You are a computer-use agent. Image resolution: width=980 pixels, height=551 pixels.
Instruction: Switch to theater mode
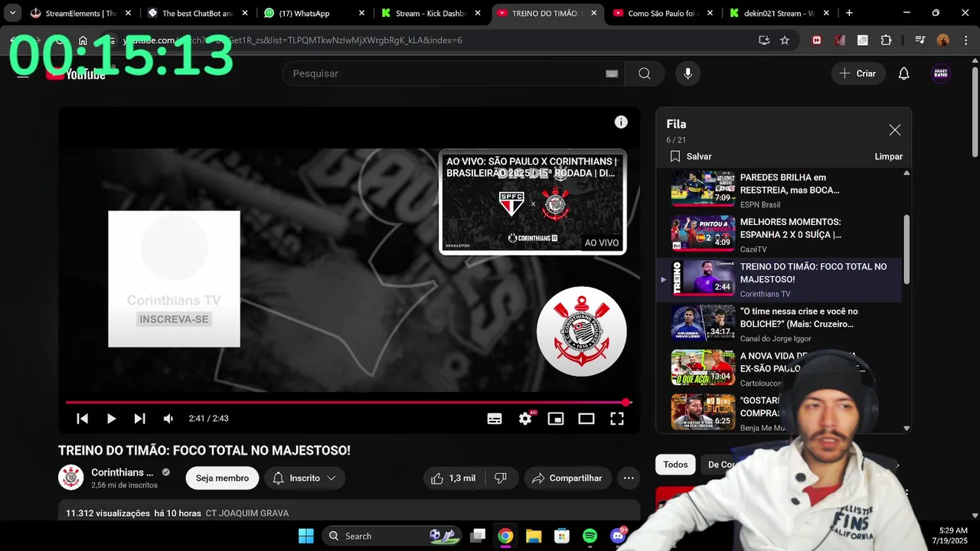pyautogui.click(x=586, y=419)
